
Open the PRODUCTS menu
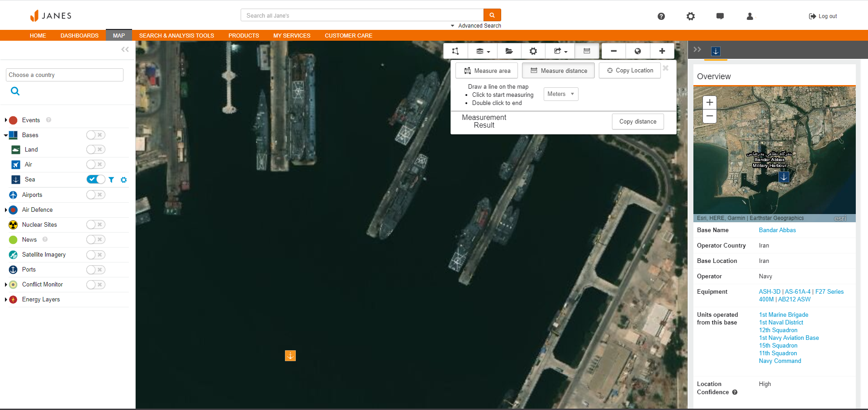point(244,35)
